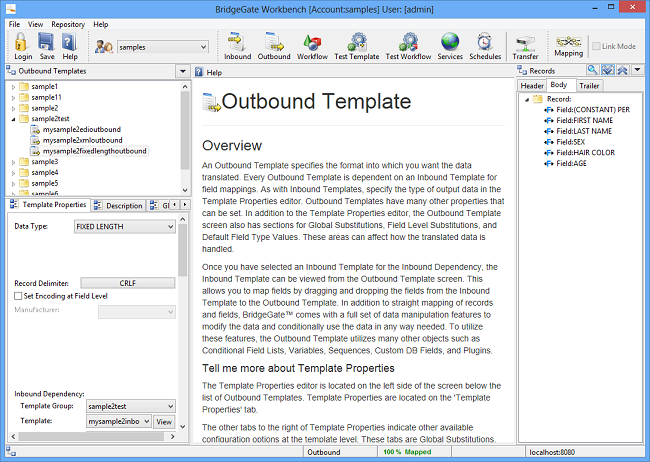Click the properties panel vertical scrollbar thumb

(x=182, y=250)
